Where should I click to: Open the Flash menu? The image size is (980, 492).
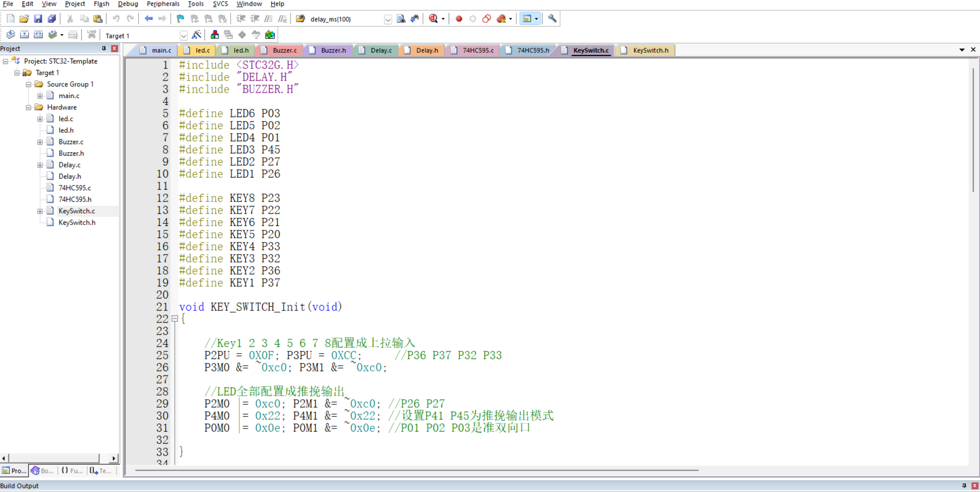(101, 4)
